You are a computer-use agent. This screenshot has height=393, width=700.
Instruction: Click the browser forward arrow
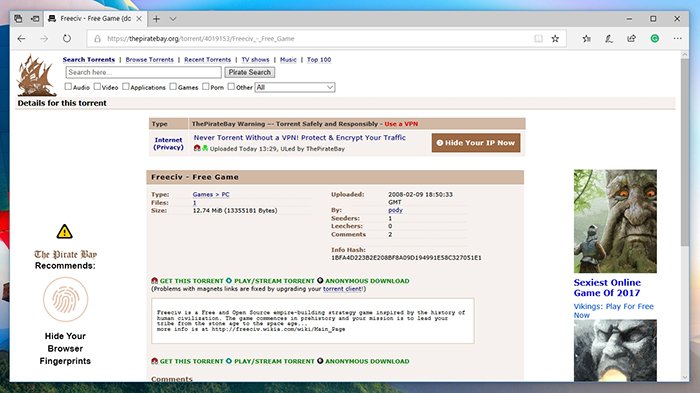coord(44,39)
